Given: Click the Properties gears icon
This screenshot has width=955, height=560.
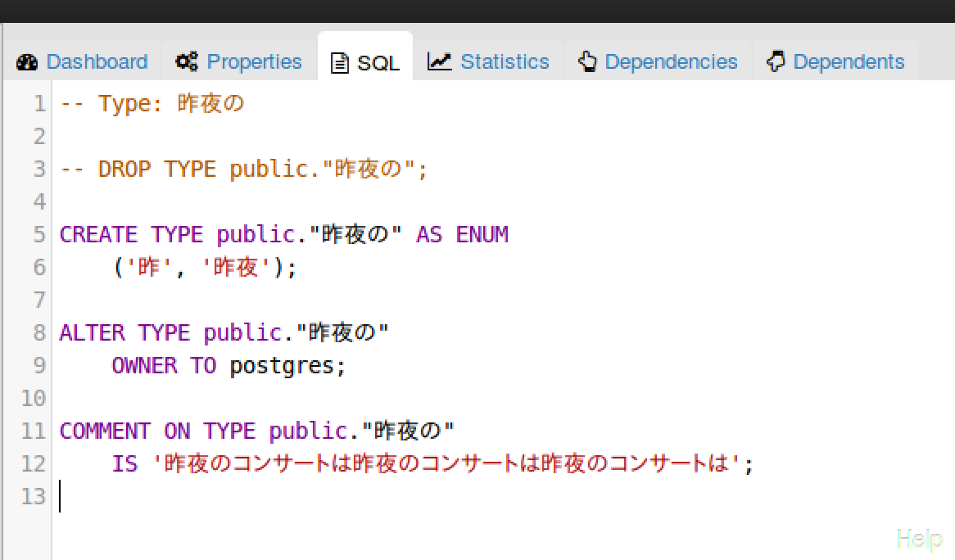Looking at the screenshot, I should (187, 62).
